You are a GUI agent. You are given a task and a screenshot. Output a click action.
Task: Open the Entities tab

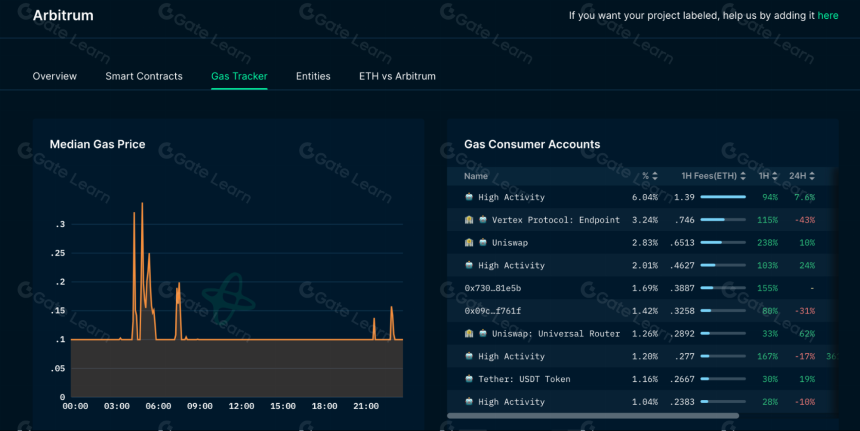313,76
